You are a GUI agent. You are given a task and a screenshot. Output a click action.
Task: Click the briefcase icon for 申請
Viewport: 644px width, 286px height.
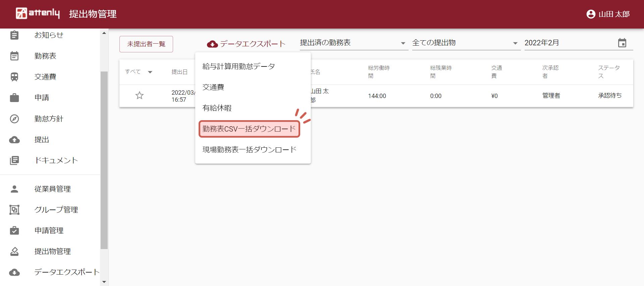(x=14, y=98)
